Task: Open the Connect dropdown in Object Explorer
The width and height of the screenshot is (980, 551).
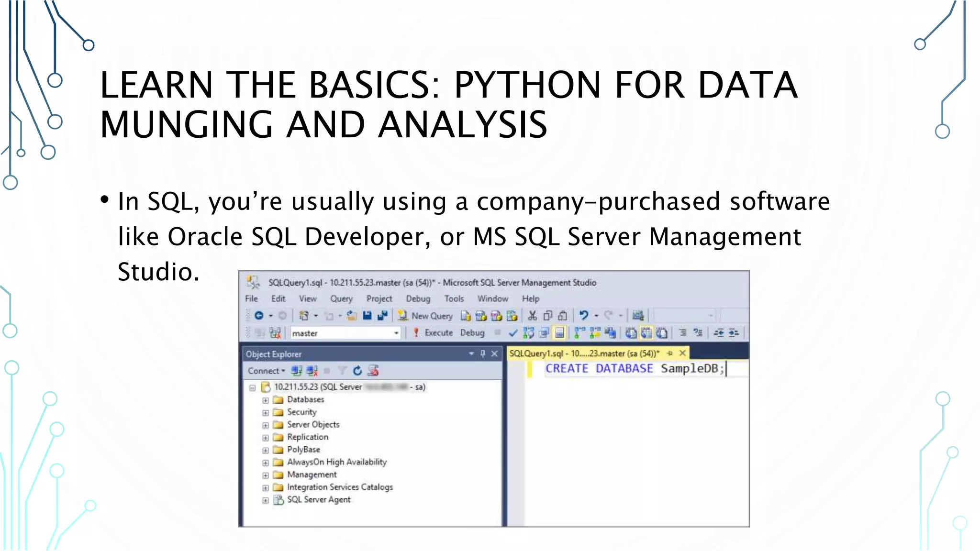Action: pyautogui.click(x=266, y=371)
